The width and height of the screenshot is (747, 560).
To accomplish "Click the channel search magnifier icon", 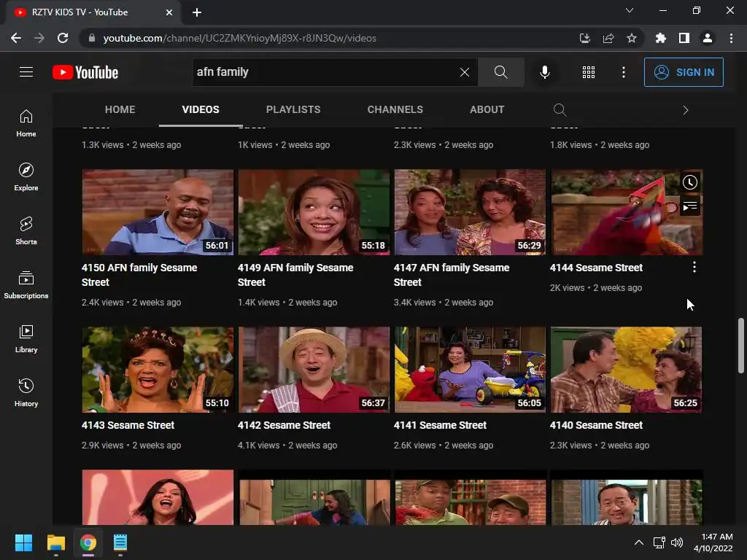I will tap(560, 110).
